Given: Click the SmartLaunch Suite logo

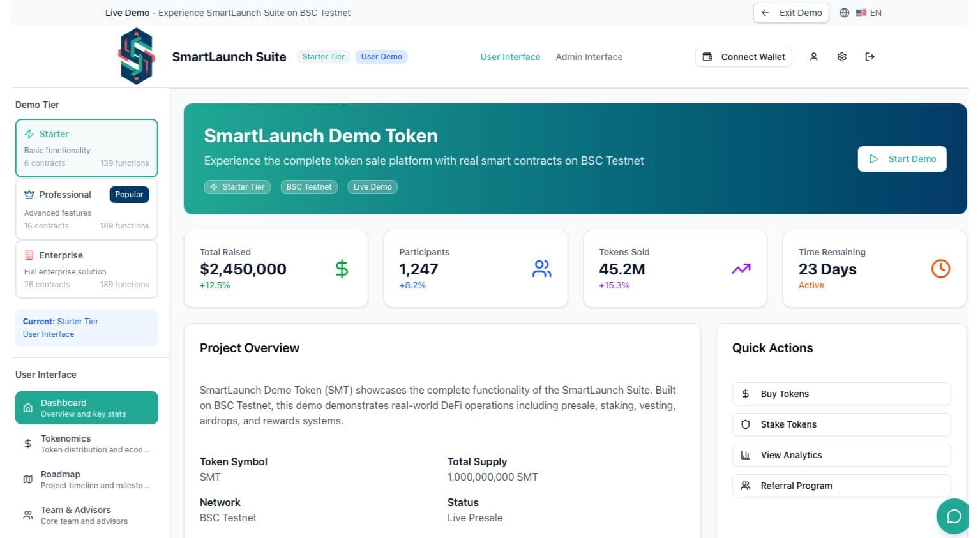Looking at the screenshot, I should (135, 56).
